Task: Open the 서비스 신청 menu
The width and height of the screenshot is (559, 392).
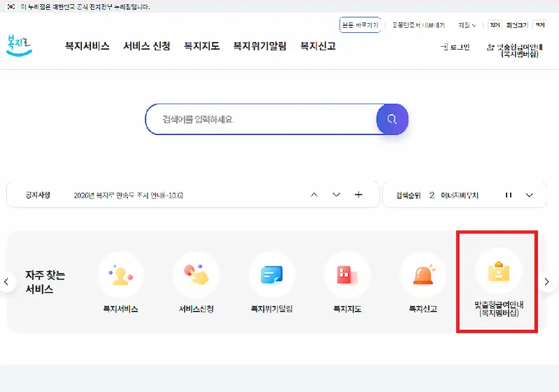Action: (147, 46)
